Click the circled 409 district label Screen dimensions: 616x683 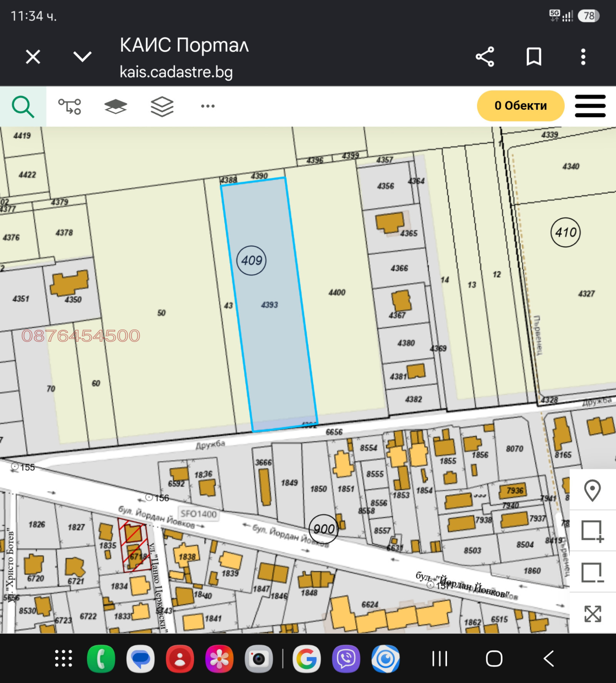click(251, 261)
